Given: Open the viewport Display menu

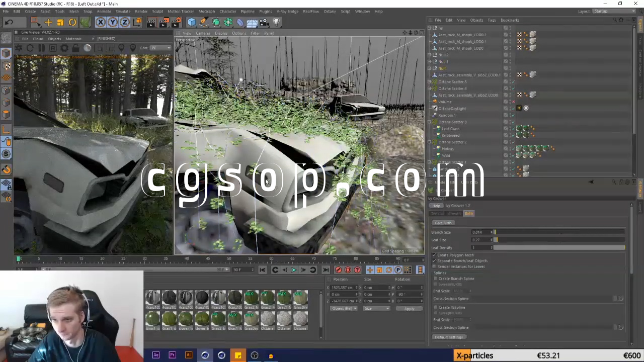Looking at the screenshot, I should [221, 33].
